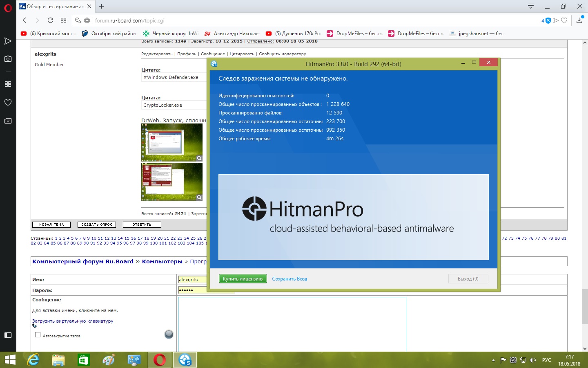Go back to previous page

click(24, 20)
